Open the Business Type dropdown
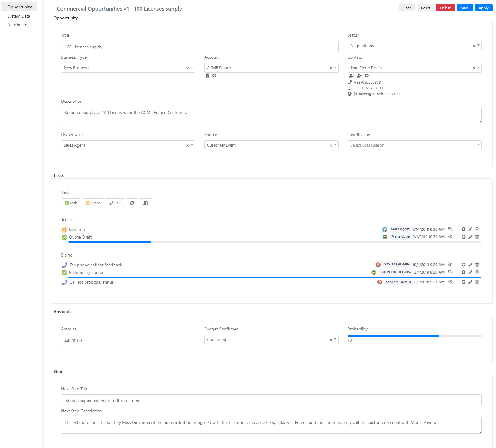This screenshot has width=496, height=448. coord(128,68)
